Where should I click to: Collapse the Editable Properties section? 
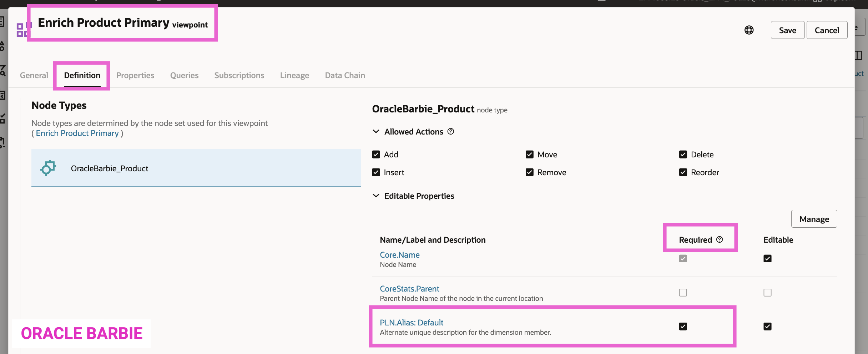[x=376, y=196]
